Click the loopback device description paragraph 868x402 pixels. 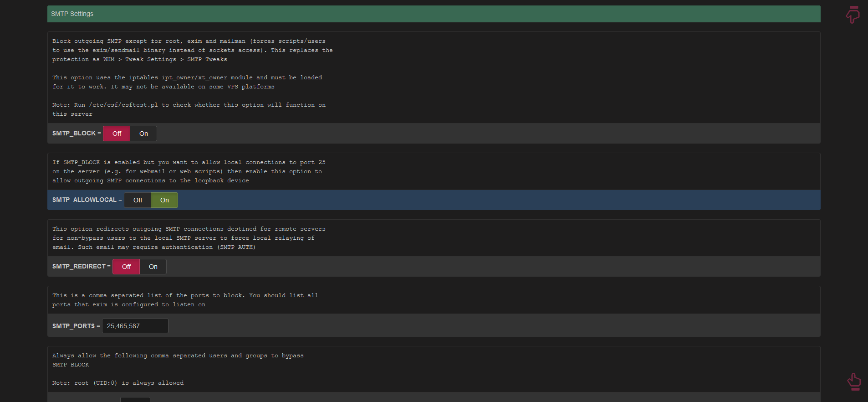189,171
